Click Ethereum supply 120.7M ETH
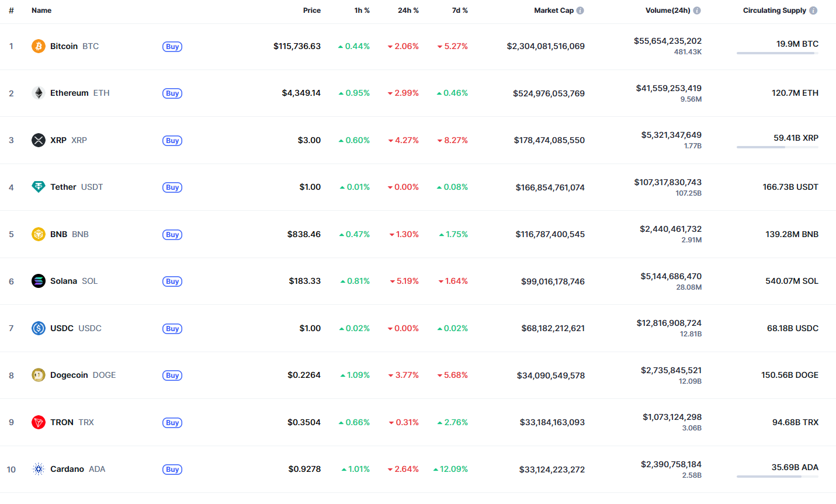 point(795,93)
